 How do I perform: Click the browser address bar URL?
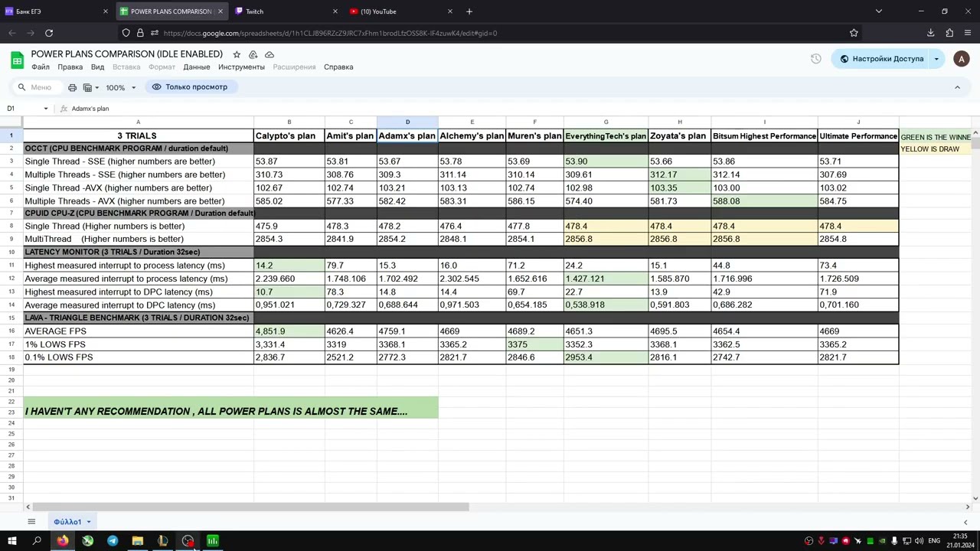[x=330, y=33]
